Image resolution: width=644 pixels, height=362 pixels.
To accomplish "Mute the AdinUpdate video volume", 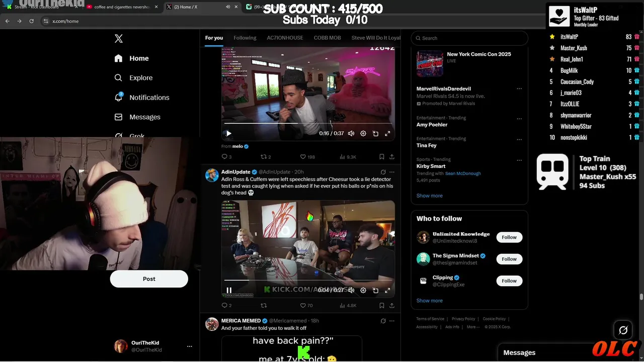I will tap(351, 290).
